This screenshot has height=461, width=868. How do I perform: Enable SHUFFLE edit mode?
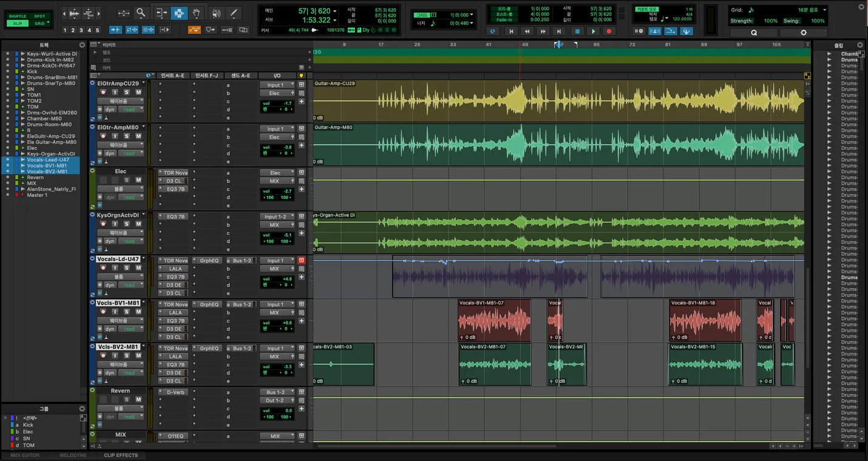[x=18, y=16]
